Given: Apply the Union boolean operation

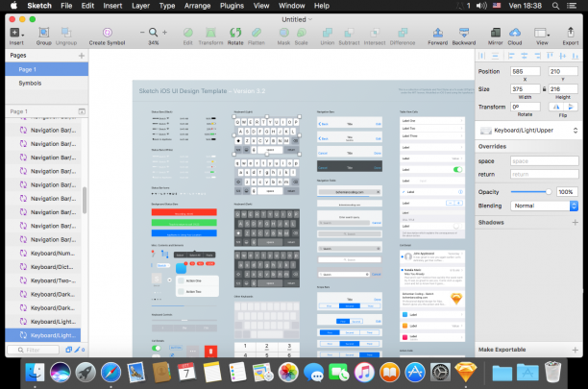Looking at the screenshot, I should (327, 33).
